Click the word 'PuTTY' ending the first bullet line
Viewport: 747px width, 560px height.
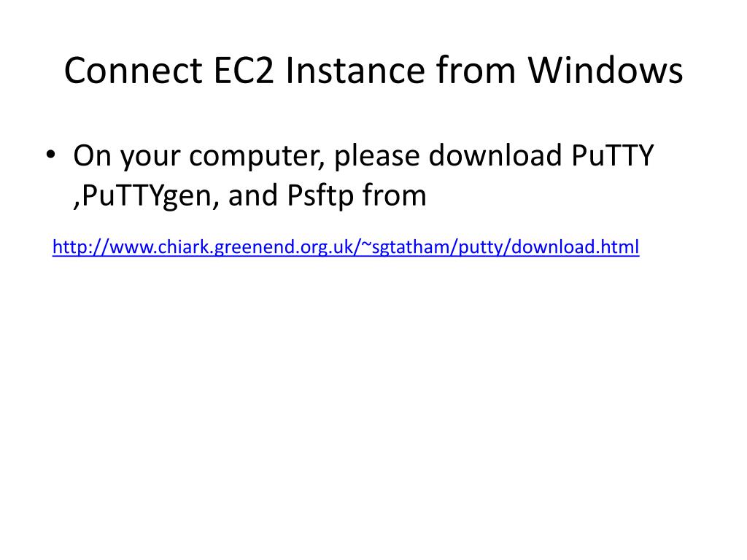click(612, 155)
